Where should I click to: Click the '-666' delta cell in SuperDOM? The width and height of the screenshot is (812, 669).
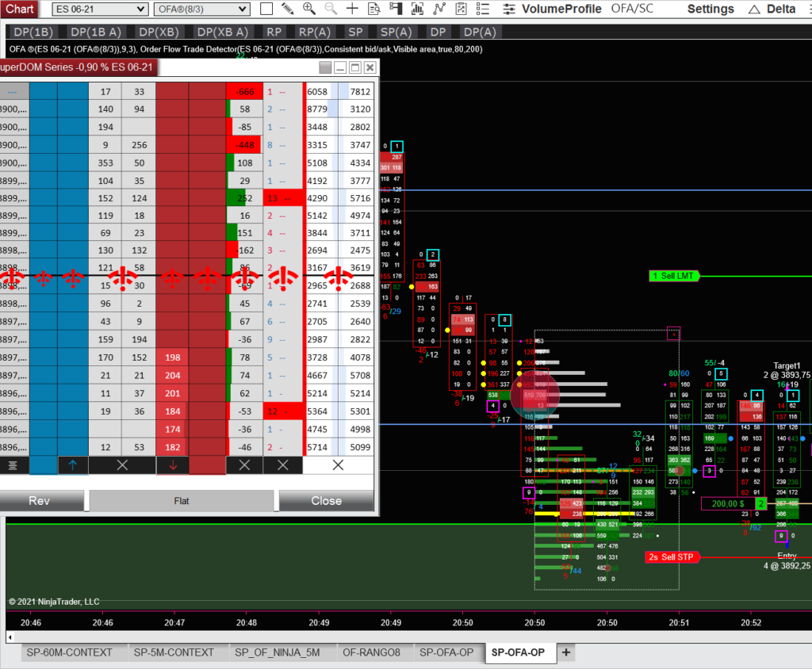point(244,92)
